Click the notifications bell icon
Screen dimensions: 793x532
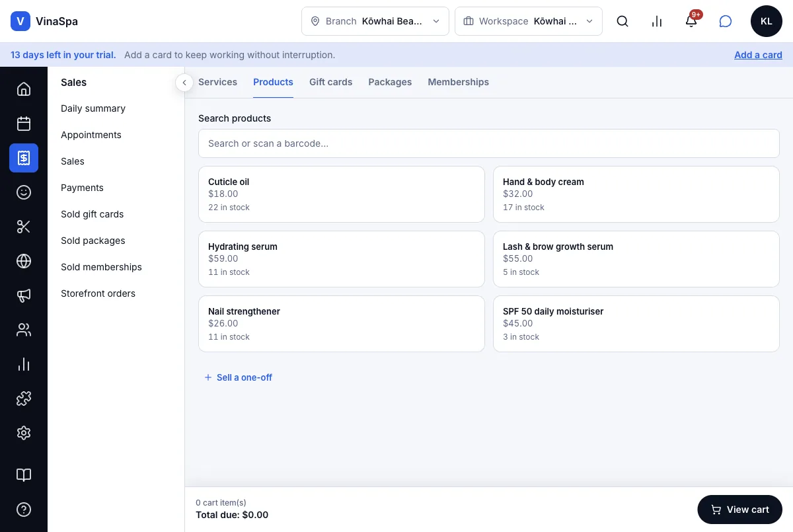point(691,21)
